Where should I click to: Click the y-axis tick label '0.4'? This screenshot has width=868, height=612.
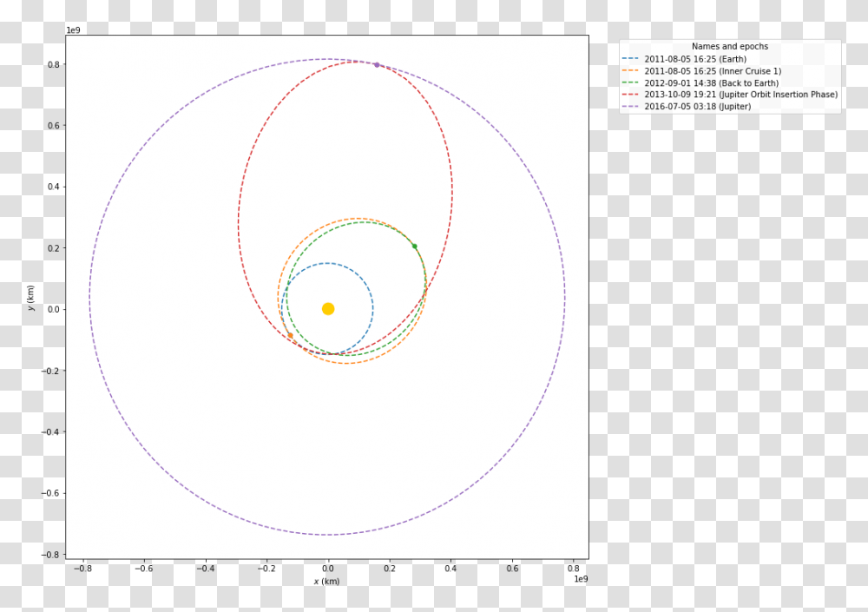(x=53, y=187)
